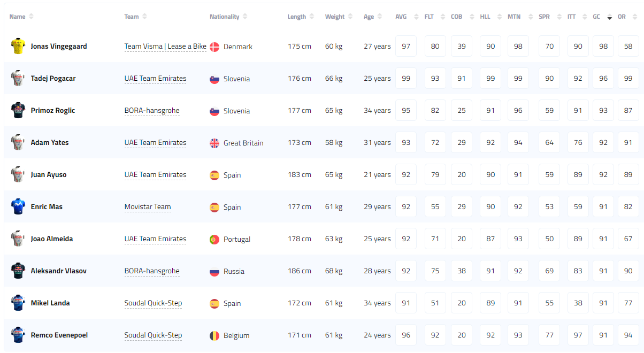Screen dimensions: 644x353
Task: Open Mikel Landa's Soudal Quick-Step team link
Action: coord(153,303)
